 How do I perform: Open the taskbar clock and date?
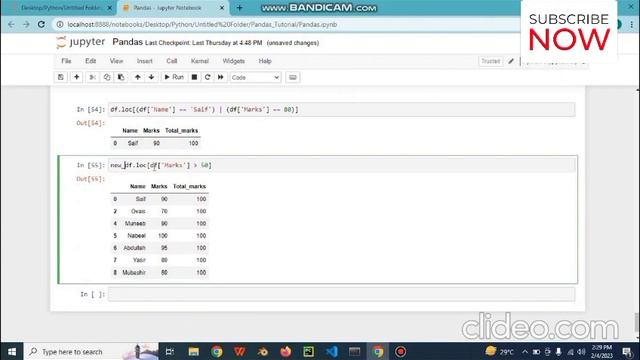point(602,352)
